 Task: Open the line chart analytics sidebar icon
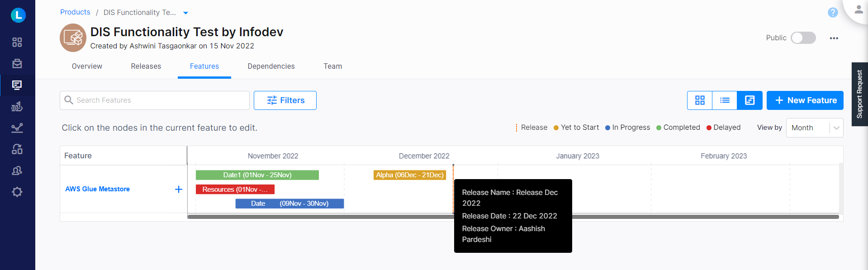(17, 128)
